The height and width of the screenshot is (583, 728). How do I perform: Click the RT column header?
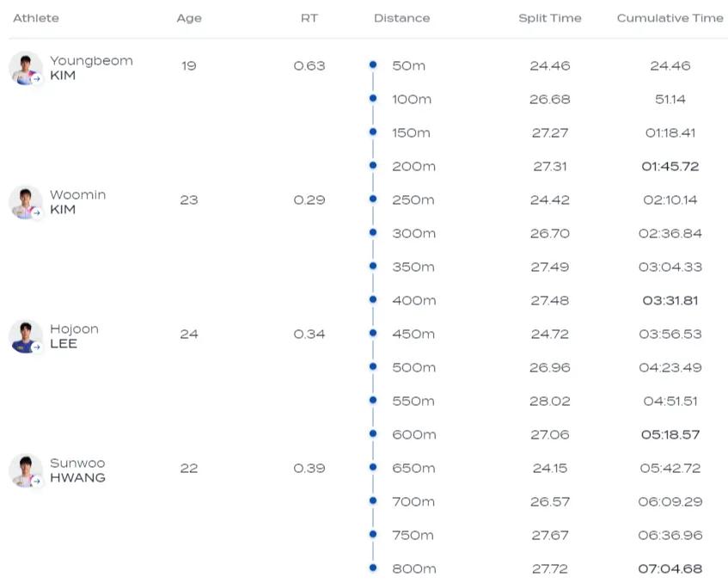309,18
